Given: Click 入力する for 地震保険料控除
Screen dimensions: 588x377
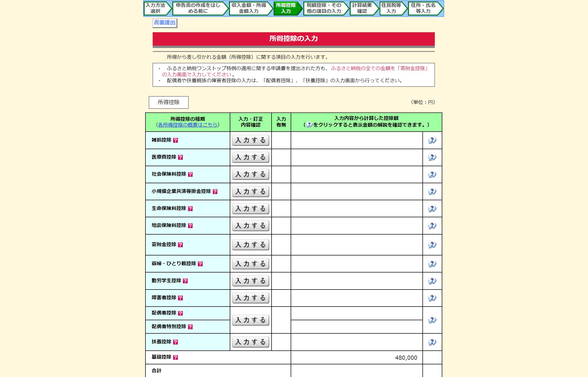Looking at the screenshot, I should click(250, 226).
